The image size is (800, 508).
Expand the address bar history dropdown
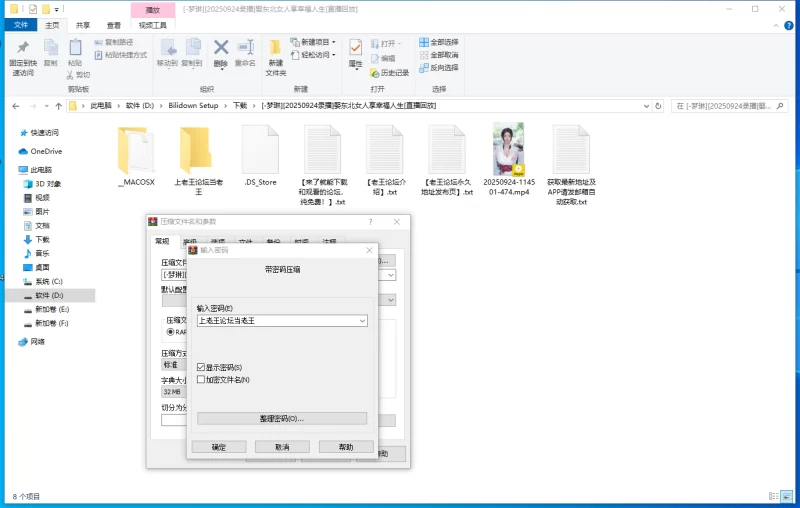point(646,106)
